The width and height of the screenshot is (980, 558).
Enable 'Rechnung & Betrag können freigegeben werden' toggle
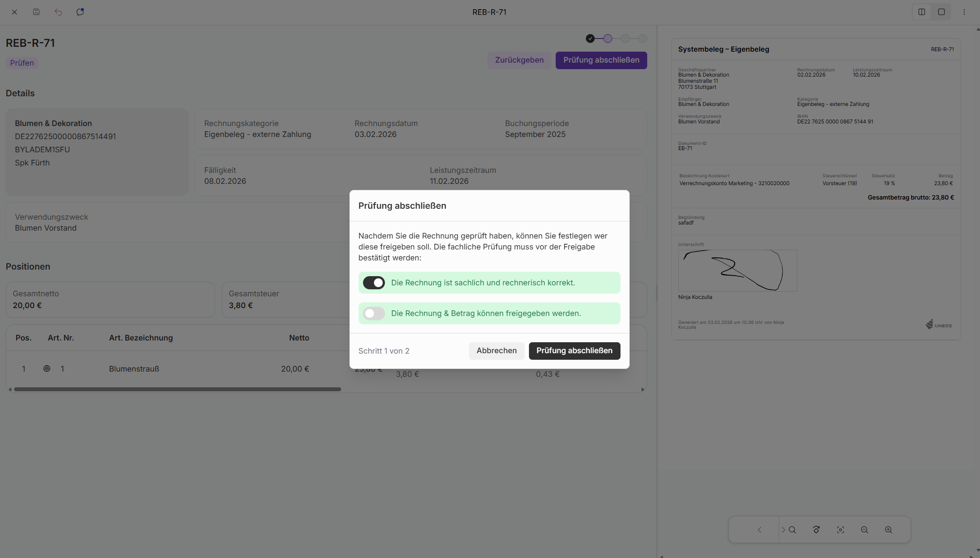(374, 313)
